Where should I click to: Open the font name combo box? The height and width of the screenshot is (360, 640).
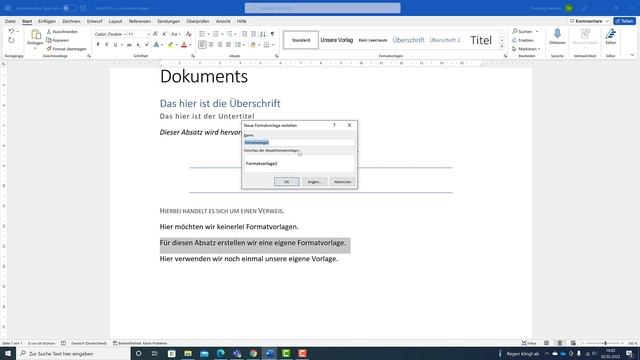[110, 34]
